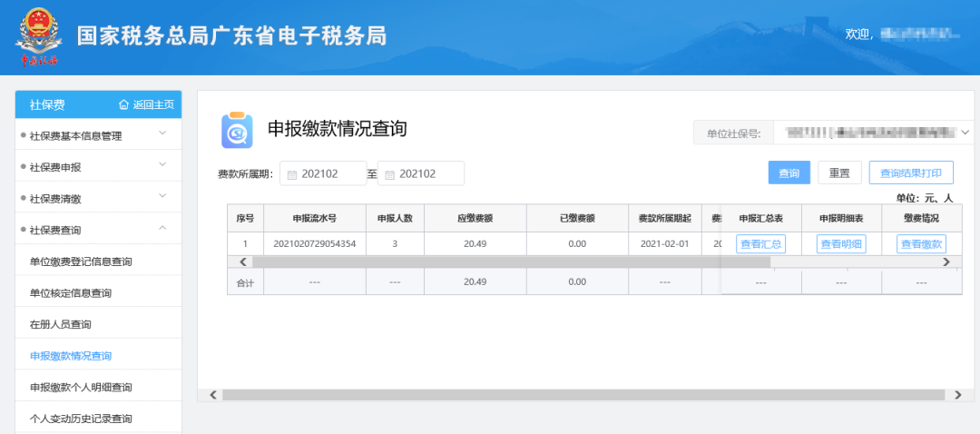Click 已缴费额 column header
Screen dimensions: 980x434
coord(577,218)
